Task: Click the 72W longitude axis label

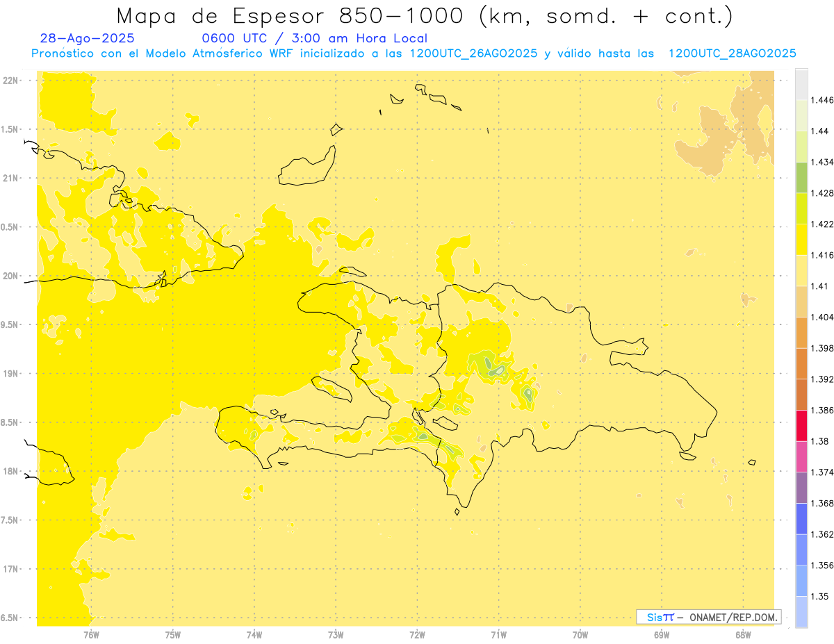Action: (x=417, y=634)
